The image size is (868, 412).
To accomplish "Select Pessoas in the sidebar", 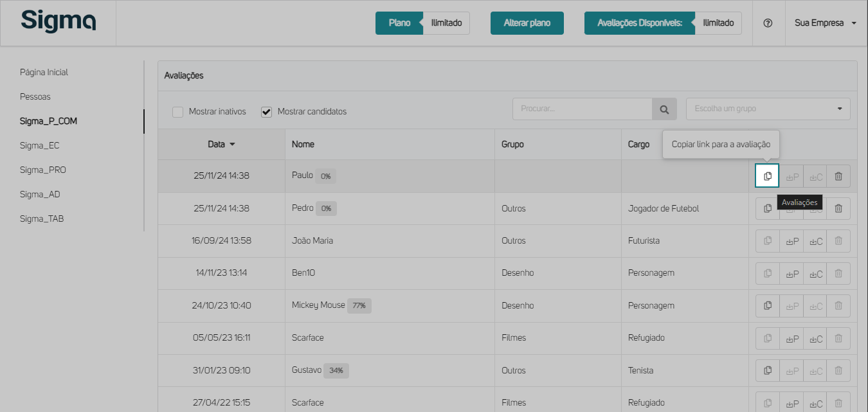I will point(35,97).
